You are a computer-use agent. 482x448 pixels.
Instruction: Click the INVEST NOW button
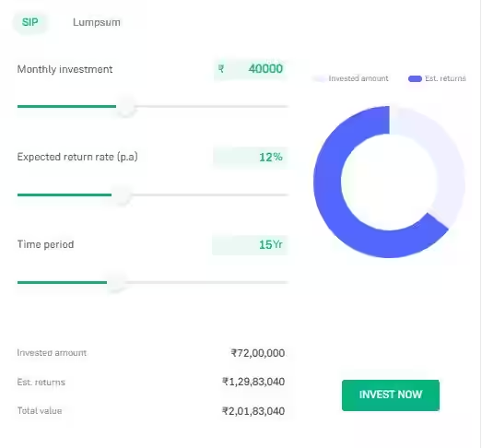pyautogui.click(x=391, y=395)
